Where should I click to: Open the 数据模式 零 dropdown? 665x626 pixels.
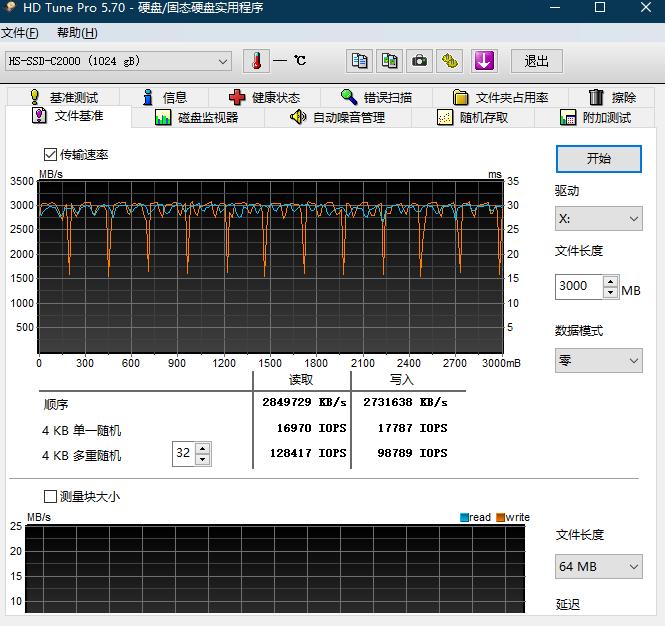click(599, 361)
